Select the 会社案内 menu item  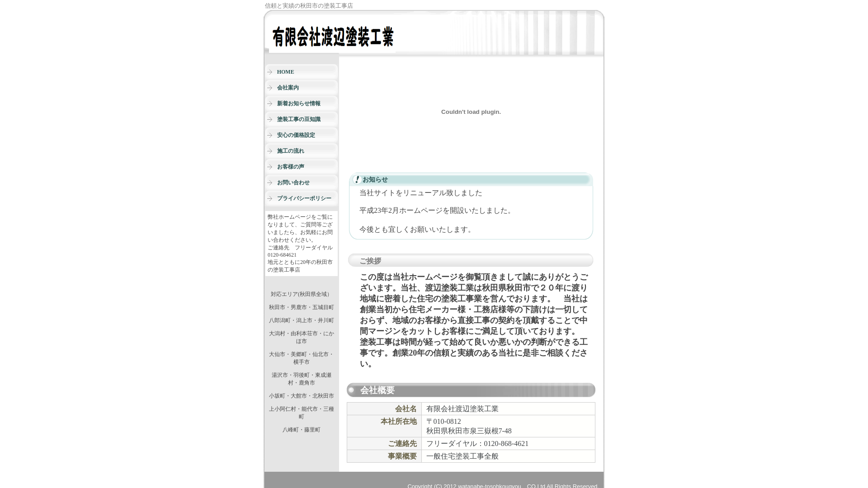[x=288, y=87]
